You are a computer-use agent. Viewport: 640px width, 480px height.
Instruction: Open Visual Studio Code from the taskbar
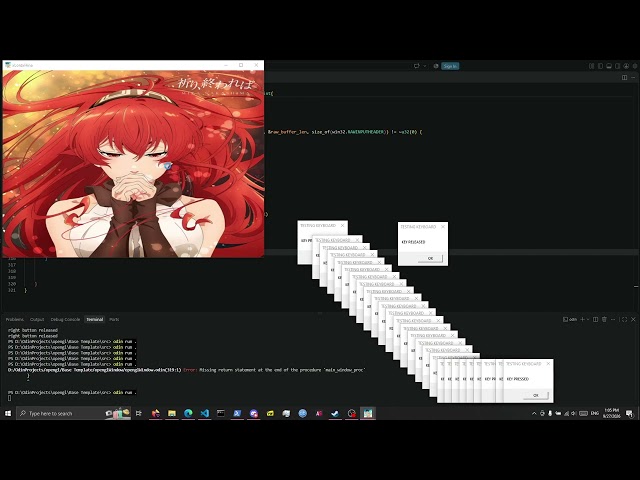click(204, 413)
